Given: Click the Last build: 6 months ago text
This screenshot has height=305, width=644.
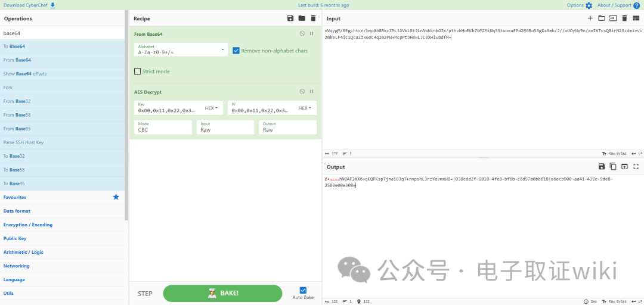Looking at the screenshot, I should (x=324, y=5).
